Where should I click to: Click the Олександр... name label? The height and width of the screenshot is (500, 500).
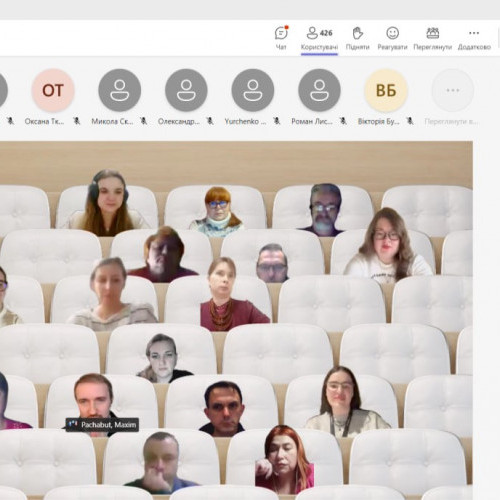pos(179,121)
